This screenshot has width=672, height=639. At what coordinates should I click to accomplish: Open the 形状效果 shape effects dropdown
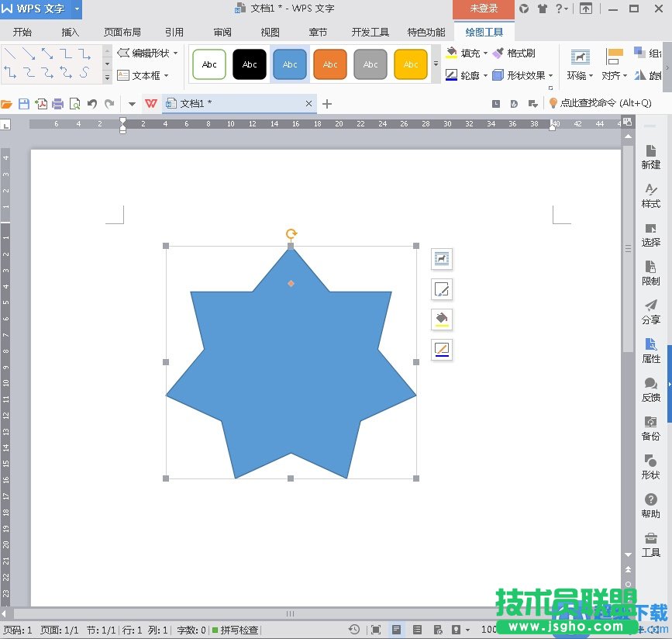(x=550, y=76)
